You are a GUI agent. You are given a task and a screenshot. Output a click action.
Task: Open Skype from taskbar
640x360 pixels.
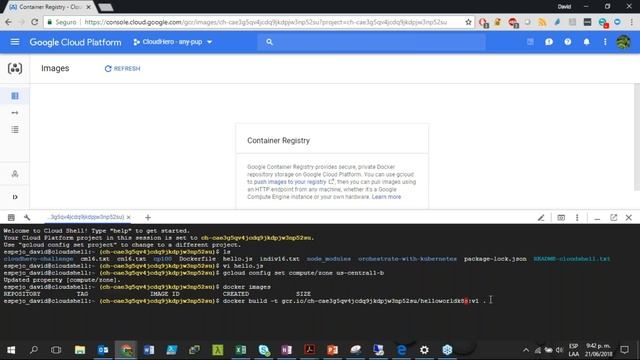(264, 350)
